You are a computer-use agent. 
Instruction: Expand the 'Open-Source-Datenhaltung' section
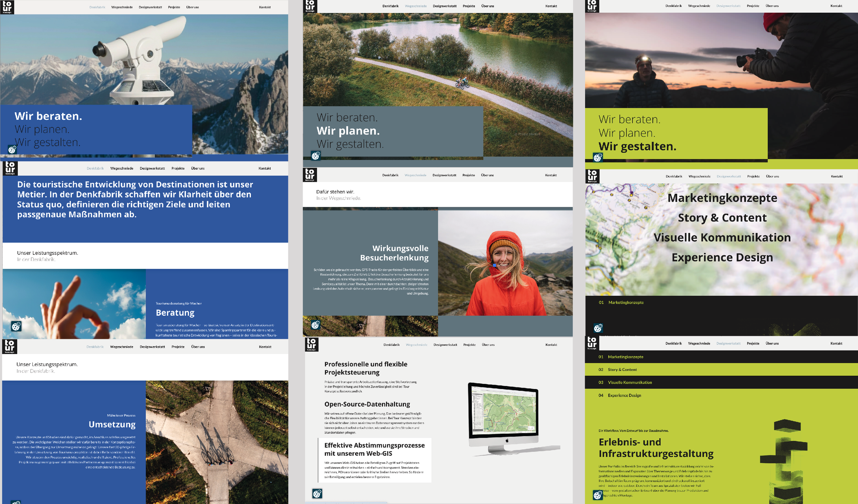pos(367,404)
